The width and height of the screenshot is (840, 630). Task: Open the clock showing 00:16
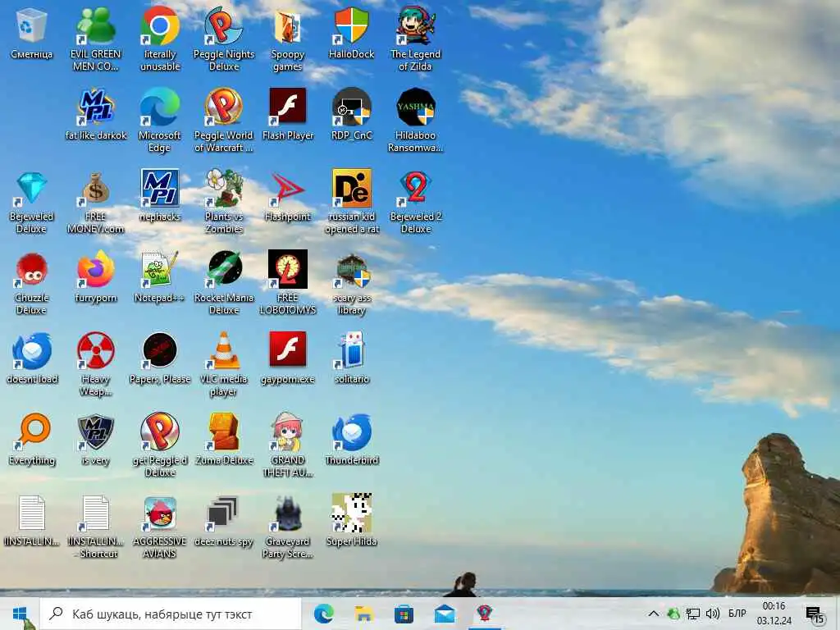pos(774,614)
